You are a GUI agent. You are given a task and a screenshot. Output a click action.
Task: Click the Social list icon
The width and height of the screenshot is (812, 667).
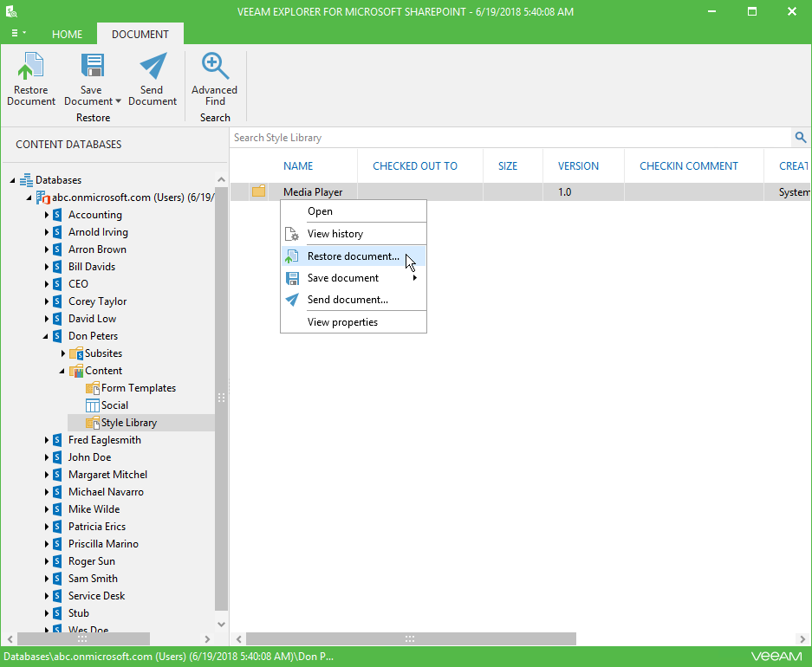93,405
